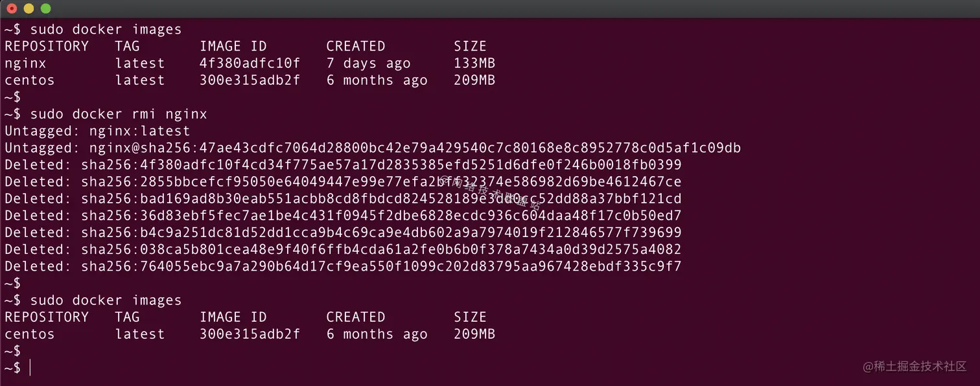The width and height of the screenshot is (980, 386).
Task: Click 'Untagged: nginx:latest' output line
Action: (97, 131)
